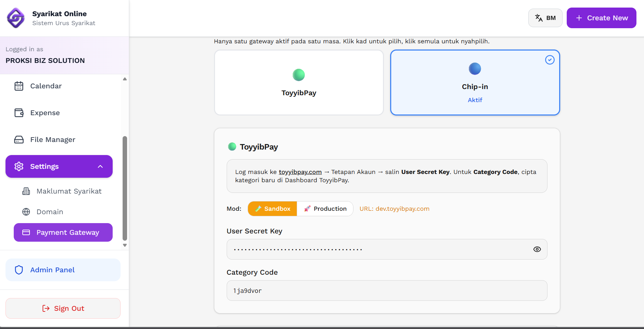
Task: Click the 'Category Code' field label
Action: (252, 272)
